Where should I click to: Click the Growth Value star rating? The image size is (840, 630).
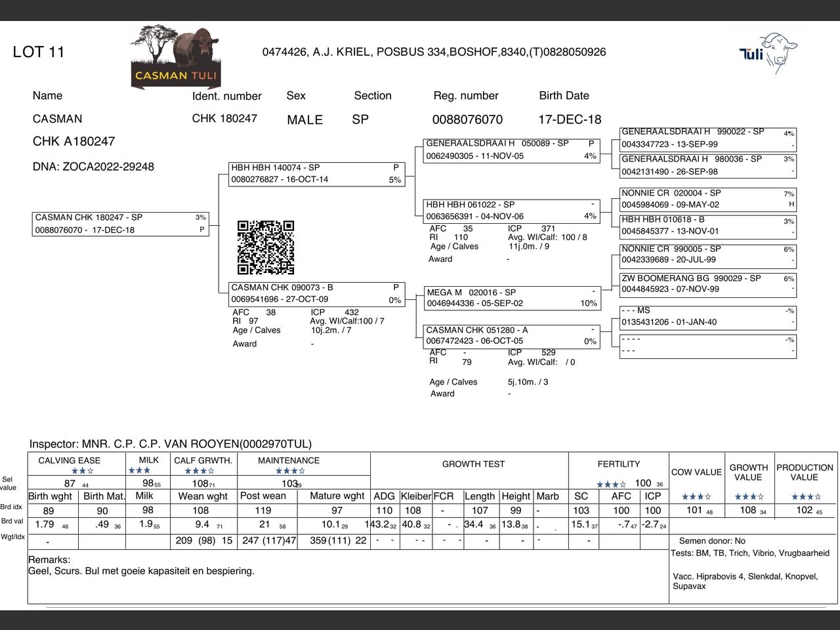(x=748, y=497)
